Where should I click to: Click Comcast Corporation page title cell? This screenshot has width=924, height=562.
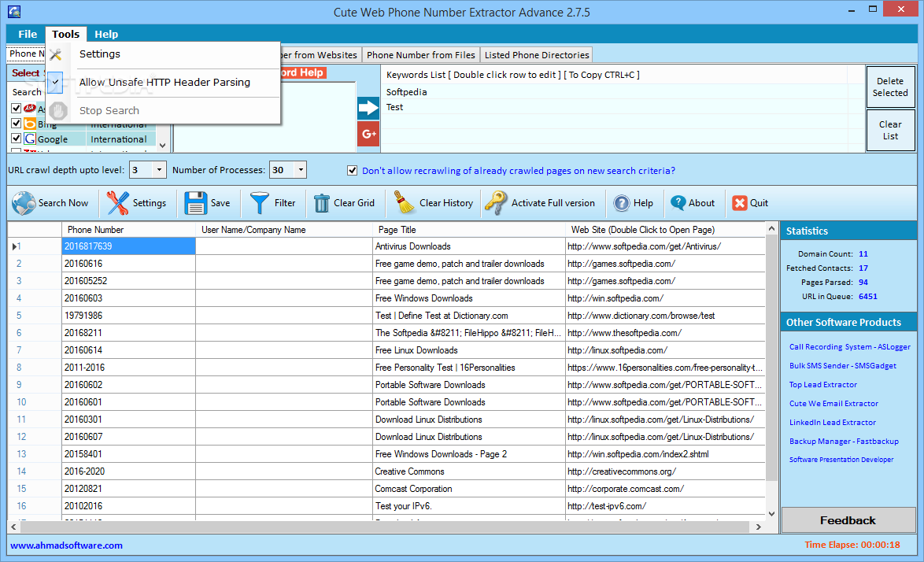click(x=468, y=489)
